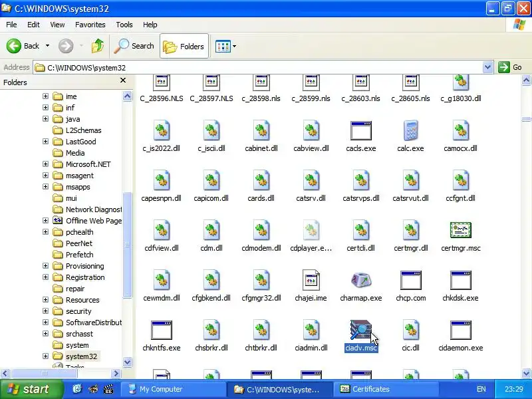Click the Go button
This screenshot has width=532, height=399.
510,67
